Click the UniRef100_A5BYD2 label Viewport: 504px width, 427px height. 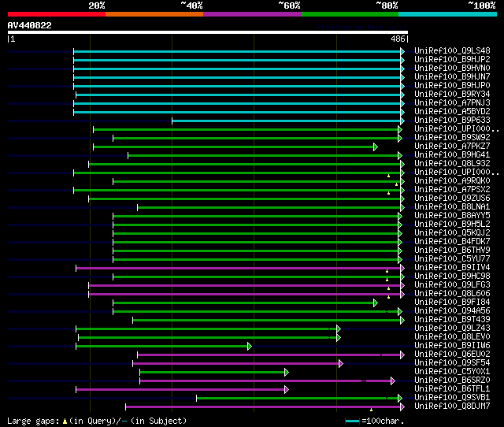(x=452, y=111)
